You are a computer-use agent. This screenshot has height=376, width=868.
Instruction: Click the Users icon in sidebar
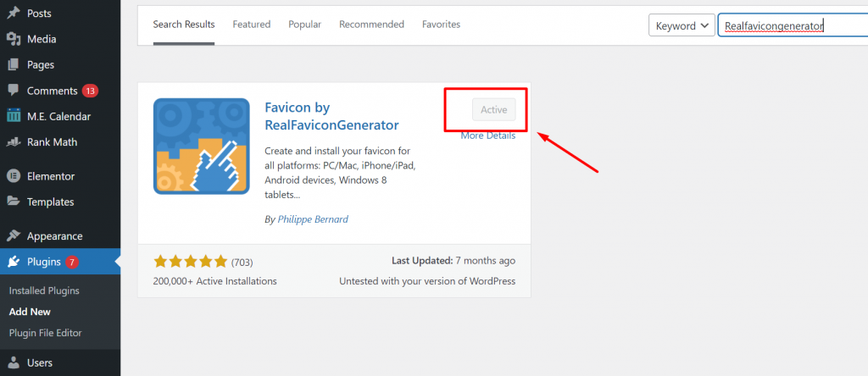click(x=14, y=362)
